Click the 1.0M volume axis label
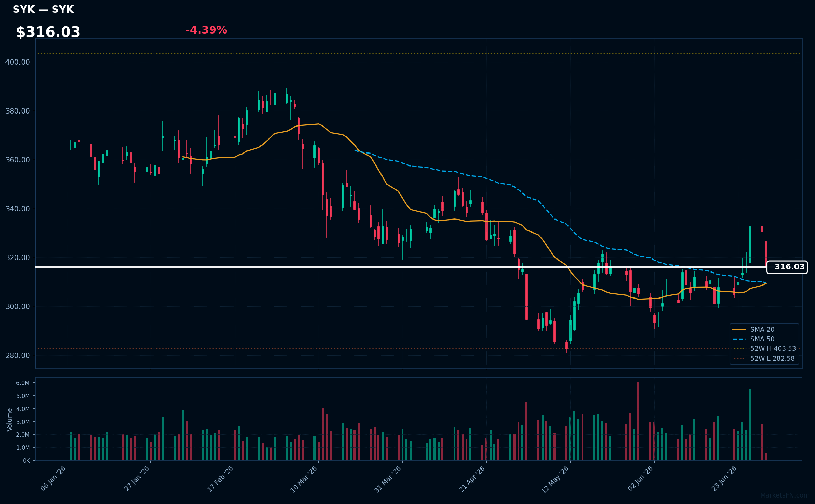Screen dimensions: 815x504 (x=23, y=448)
